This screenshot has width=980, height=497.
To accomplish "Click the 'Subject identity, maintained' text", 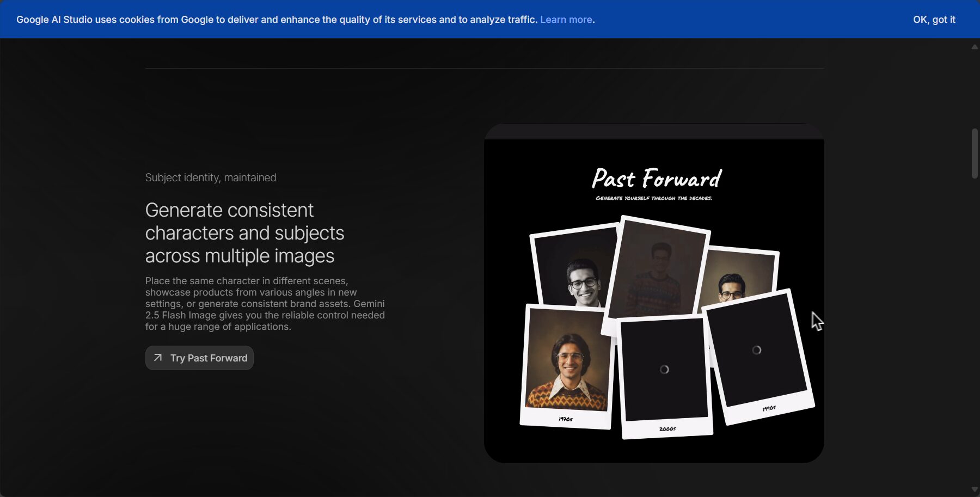I will [x=211, y=177].
